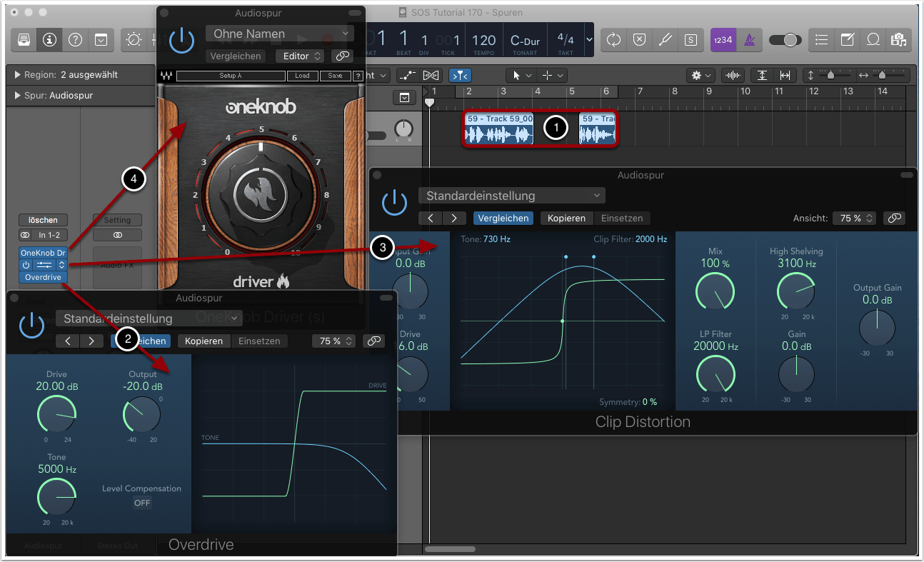Open the Standardeinstellung preset dropdown in Clip Distortion
Screen dimensions: 924x562
tap(511, 196)
